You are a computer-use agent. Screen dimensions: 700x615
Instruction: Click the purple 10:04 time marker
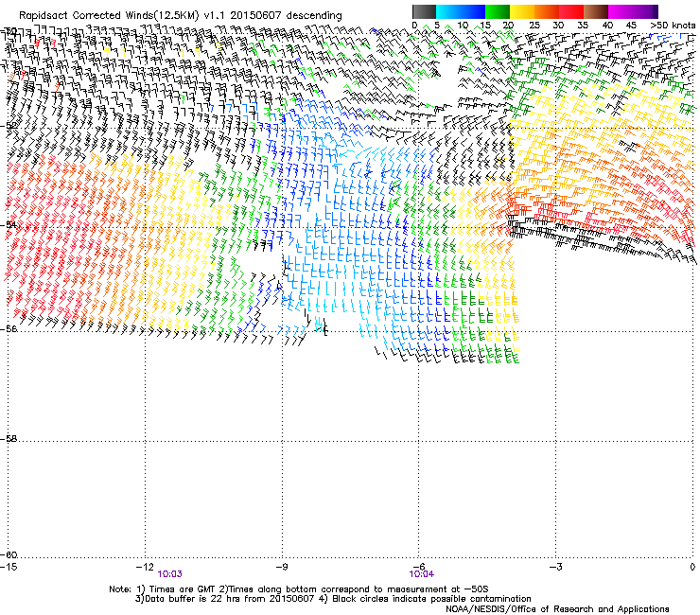tap(422, 574)
